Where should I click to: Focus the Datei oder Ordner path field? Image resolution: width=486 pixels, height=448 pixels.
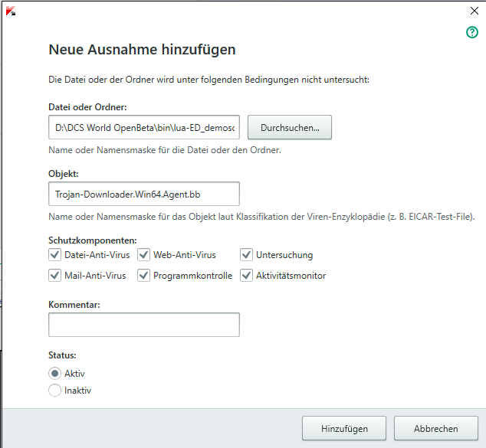pyautogui.click(x=144, y=127)
